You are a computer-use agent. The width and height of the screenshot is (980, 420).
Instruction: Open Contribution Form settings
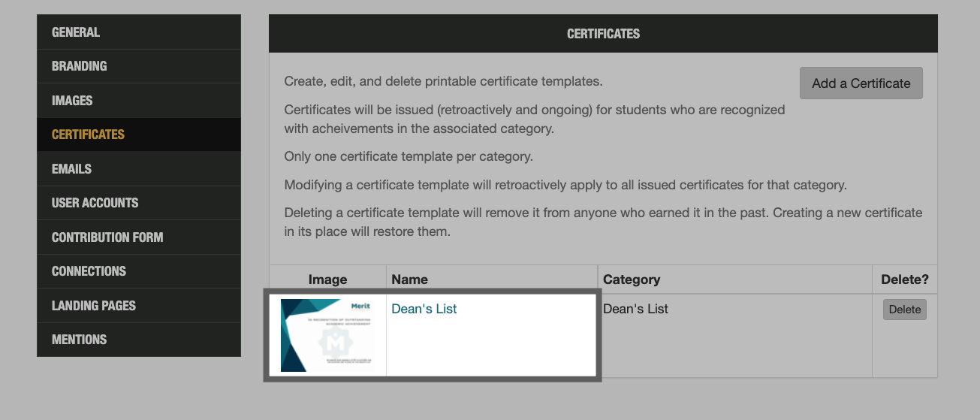pos(107,237)
